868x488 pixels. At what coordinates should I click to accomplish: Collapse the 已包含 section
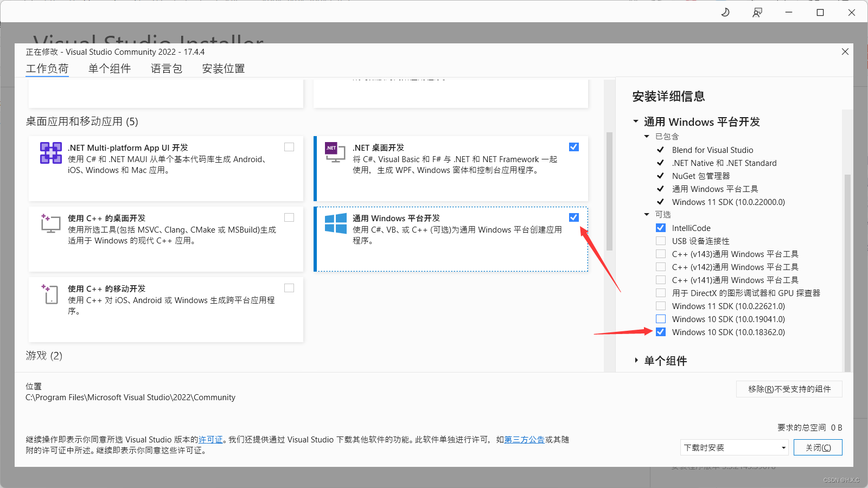click(x=647, y=136)
